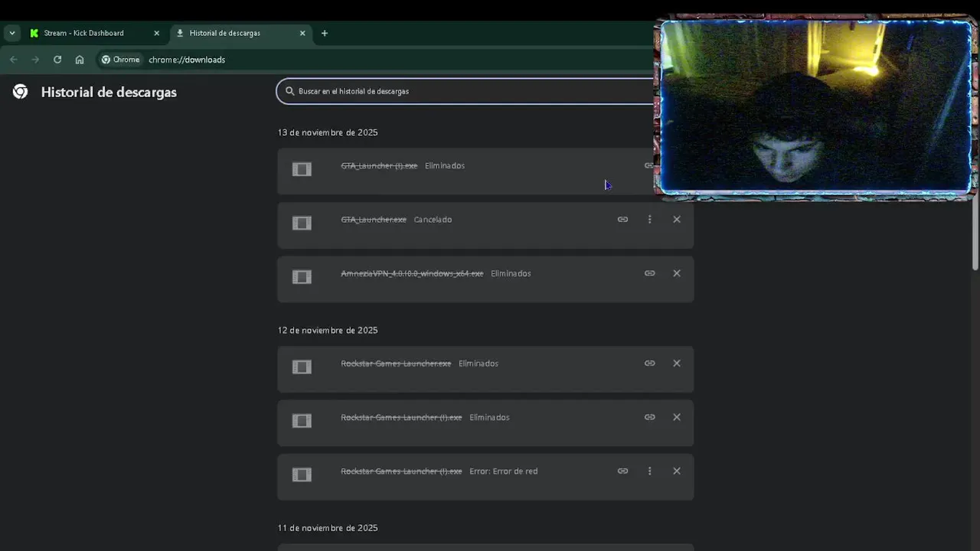Copy download link for Rockstar-Games-Launcher.exe
This screenshot has width=980, height=551.
pyautogui.click(x=649, y=364)
